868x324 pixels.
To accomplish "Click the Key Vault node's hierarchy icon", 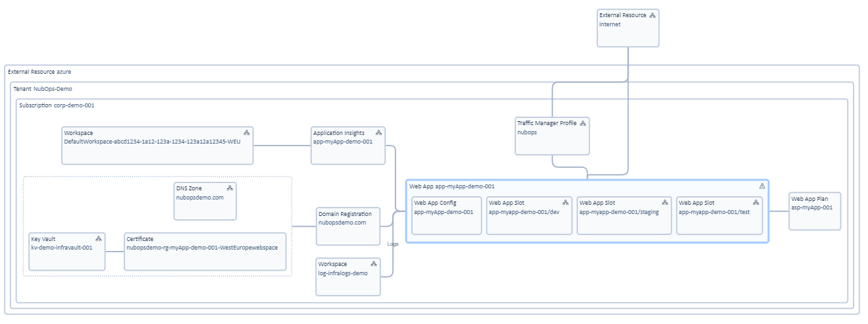I will coord(98,238).
